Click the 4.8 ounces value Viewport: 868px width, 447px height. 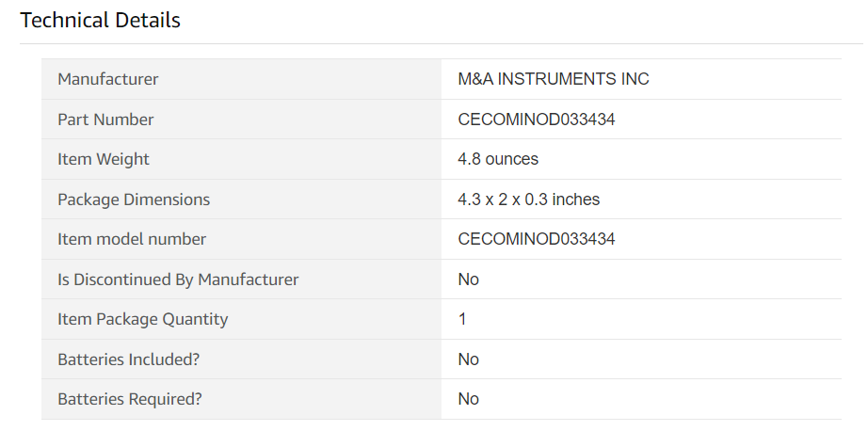498,159
